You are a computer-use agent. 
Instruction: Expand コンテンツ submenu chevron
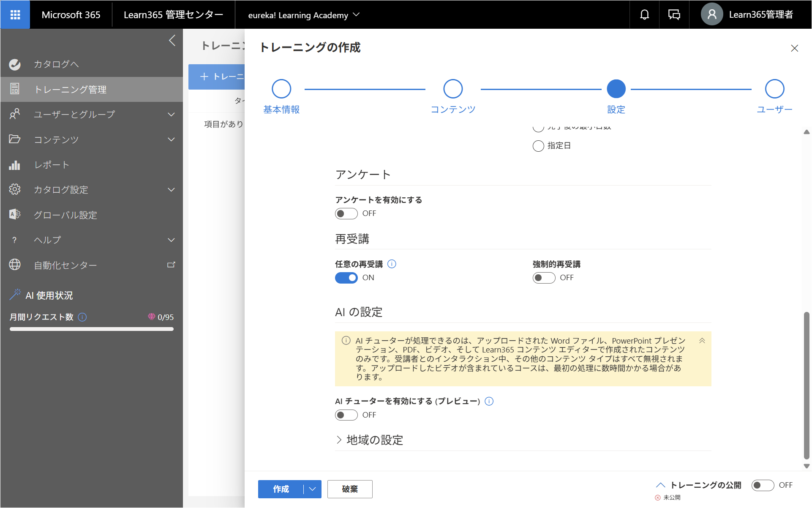pyautogui.click(x=171, y=139)
